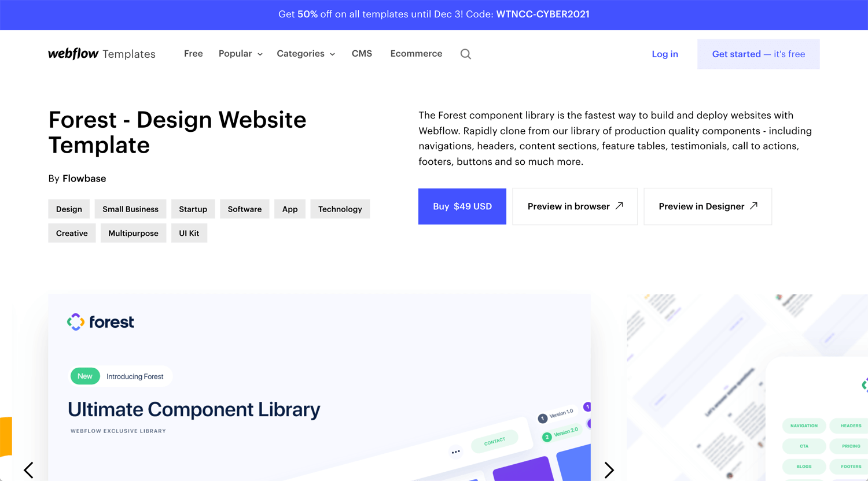Select the Design tag
868x481 pixels.
click(69, 209)
